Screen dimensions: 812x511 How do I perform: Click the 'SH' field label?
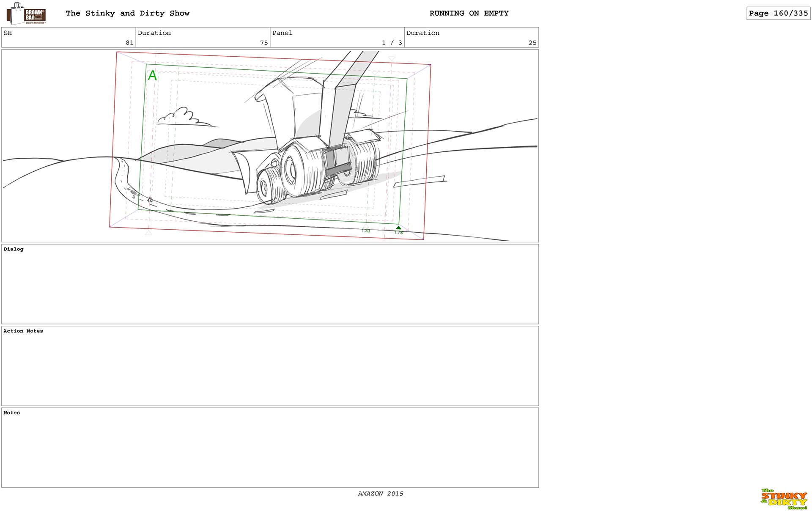pos(8,33)
